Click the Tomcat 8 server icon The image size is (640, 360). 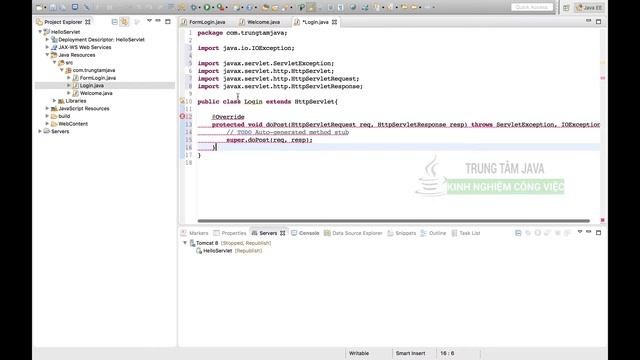click(x=192, y=243)
